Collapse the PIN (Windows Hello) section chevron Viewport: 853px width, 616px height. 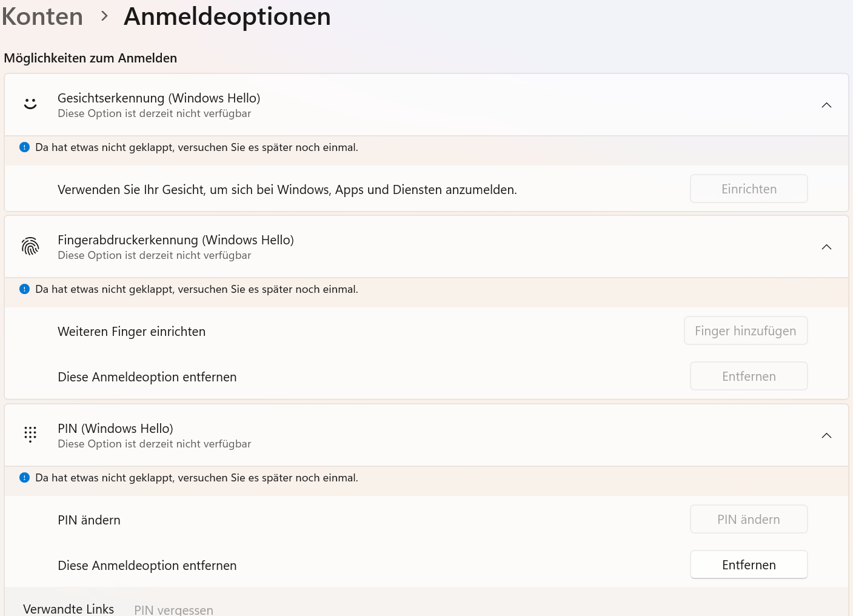point(826,436)
